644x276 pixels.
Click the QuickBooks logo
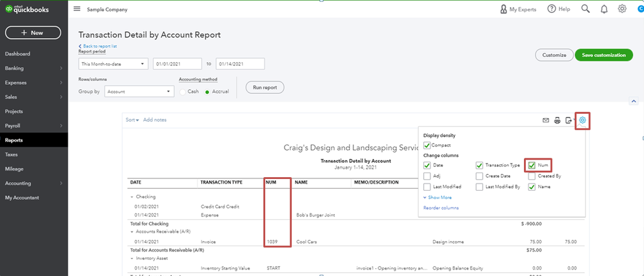point(27,9)
